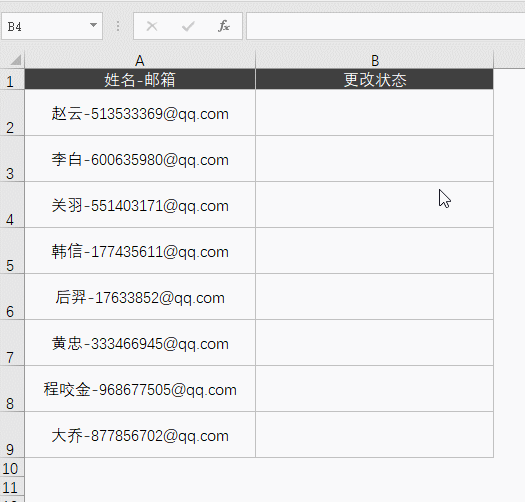The width and height of the screenshot is (525, 502).
Task: Click empty status cell beside 李白
Action: (x=374, y=159)
